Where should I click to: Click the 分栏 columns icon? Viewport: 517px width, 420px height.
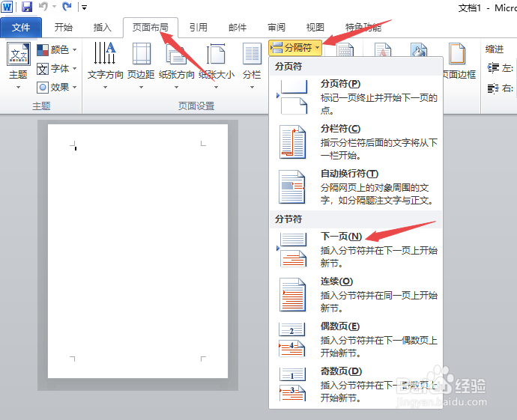[252, 53]
